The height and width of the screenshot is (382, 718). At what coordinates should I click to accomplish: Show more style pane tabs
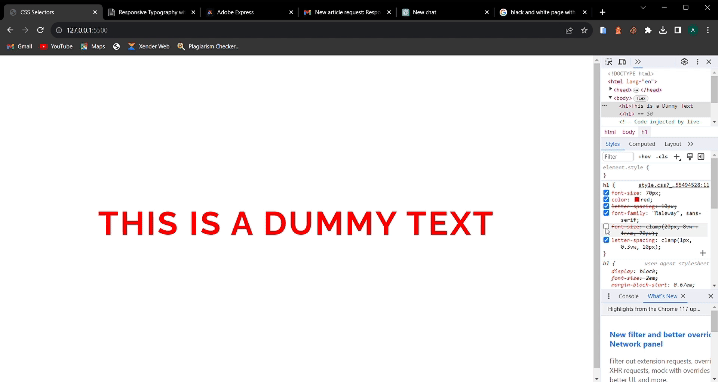coord(691,144)
